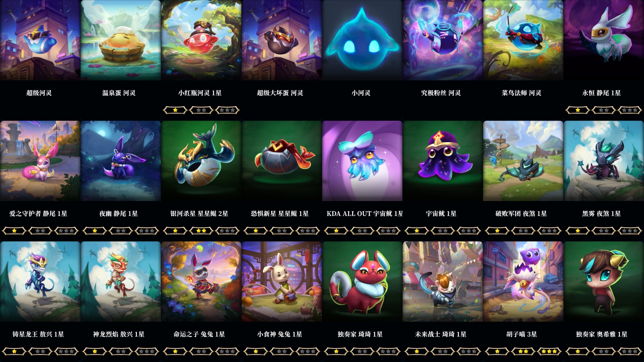Click the 3-star badge under 胡子喵

(x=549, y=351)
